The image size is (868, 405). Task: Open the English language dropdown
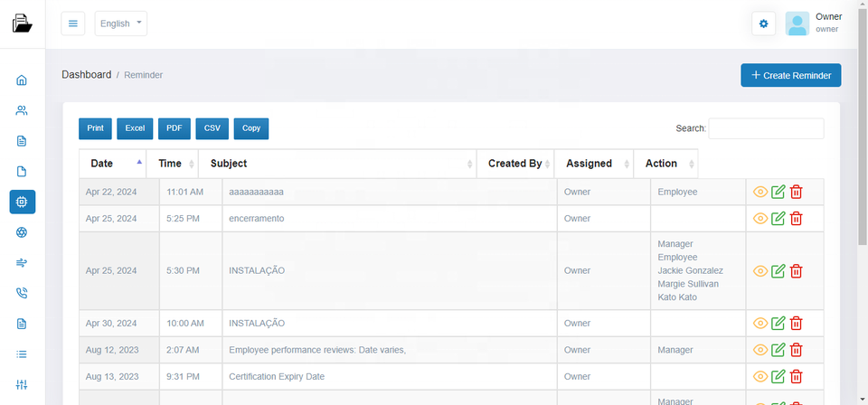pos(120,24)
